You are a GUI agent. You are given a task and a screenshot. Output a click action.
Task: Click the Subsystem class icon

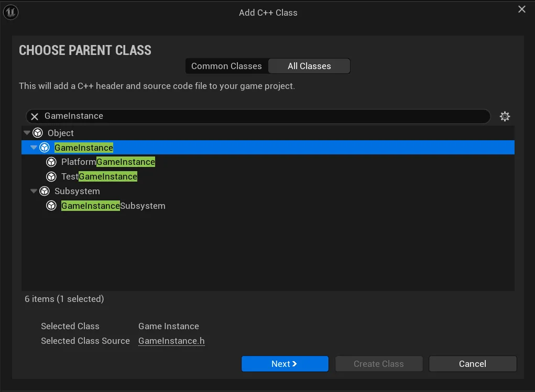pyautogui.click(x=45, y=192)
